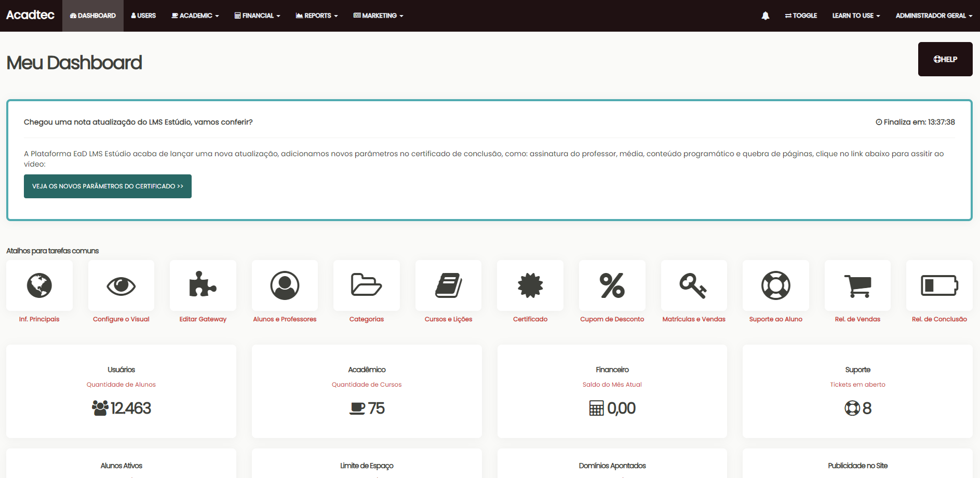Select the Editar Gateway puzzle icon

pos(203,285)
